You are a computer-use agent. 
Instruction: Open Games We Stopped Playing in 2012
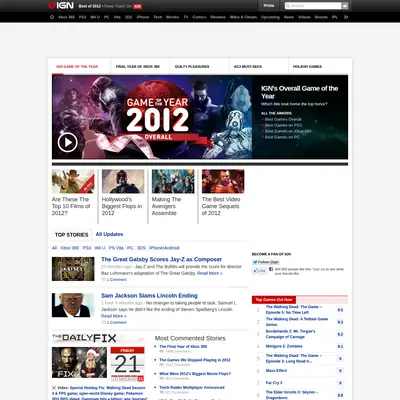click(195, 360)
